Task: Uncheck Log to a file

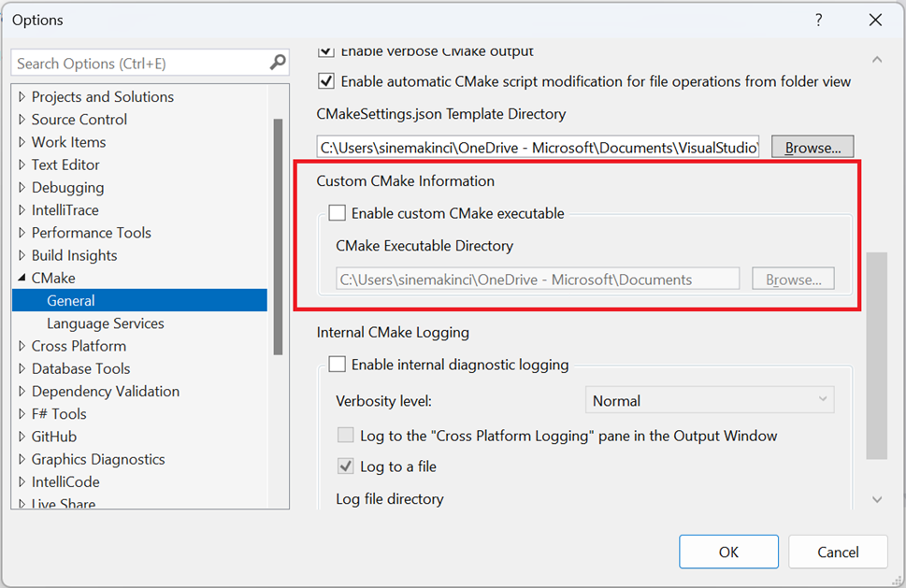Action: tap(347, 466)
